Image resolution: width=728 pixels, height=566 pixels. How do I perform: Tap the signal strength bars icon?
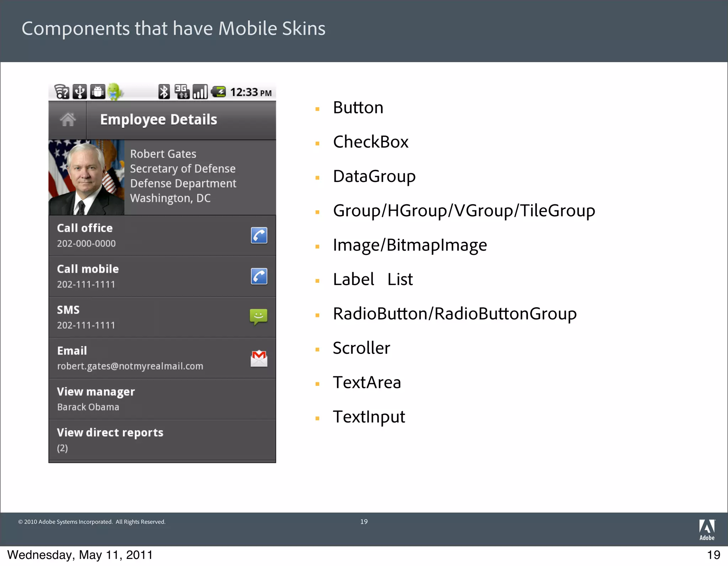[x=200, y=92]
